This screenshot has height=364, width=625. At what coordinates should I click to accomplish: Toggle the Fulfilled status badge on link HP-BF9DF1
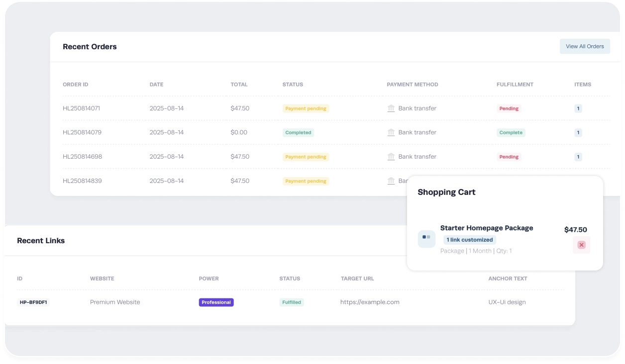pyautogui.click(x=292, y=302)
